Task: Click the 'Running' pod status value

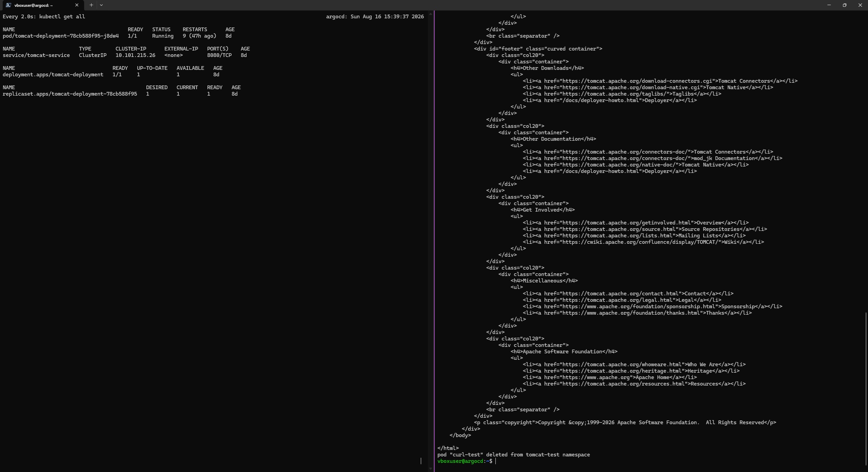Action: click(x=163, y=36)
